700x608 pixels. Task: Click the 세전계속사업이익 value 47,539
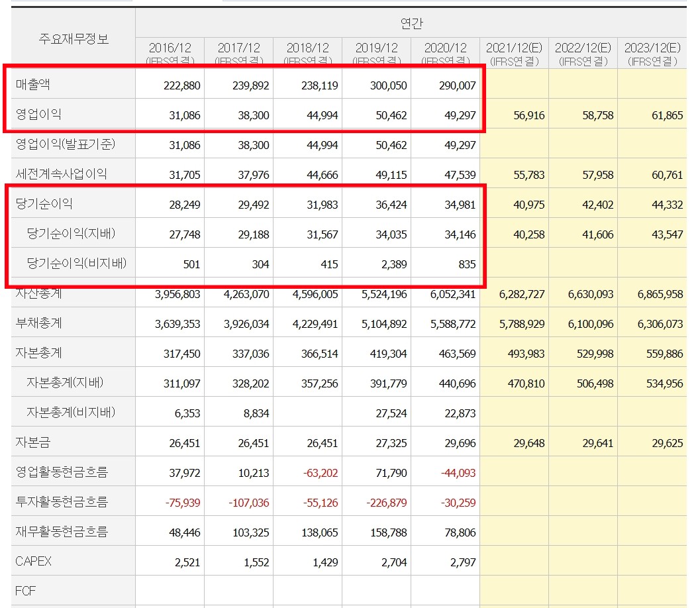click(460, 175)
